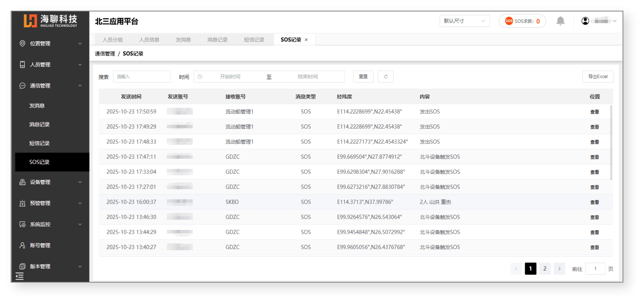This screenshot has height=303, width=644.
Task: Click current page 1 button
Action: pos(530,269)
